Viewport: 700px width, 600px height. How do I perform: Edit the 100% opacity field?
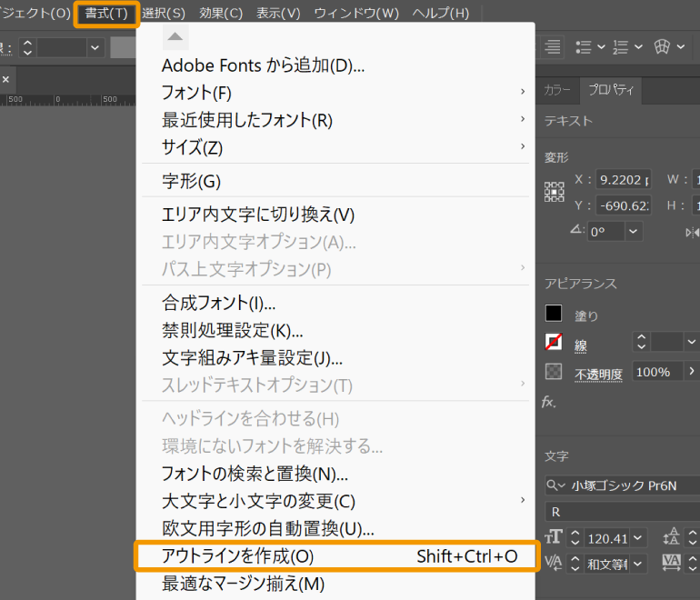(656, 372)
